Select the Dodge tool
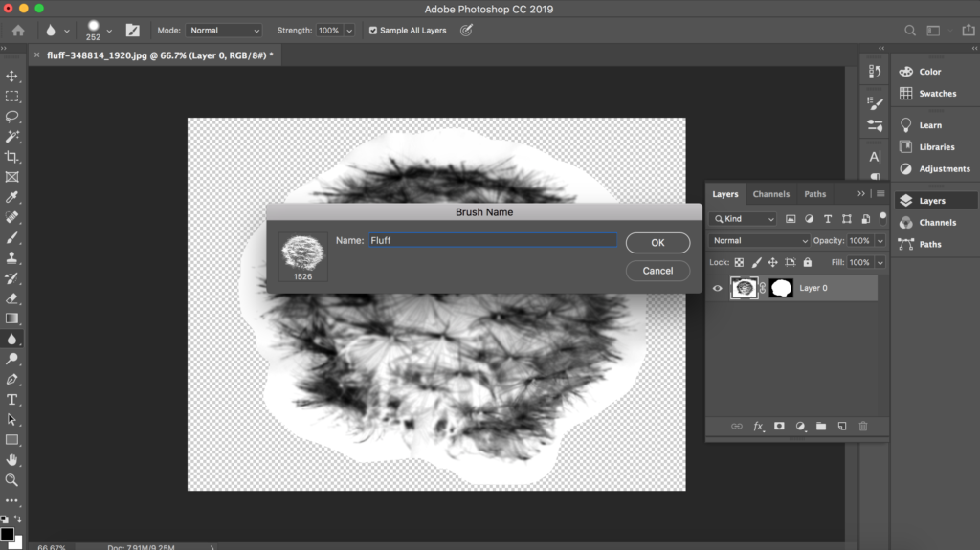980x550 pixels. [x=11, y=359]
